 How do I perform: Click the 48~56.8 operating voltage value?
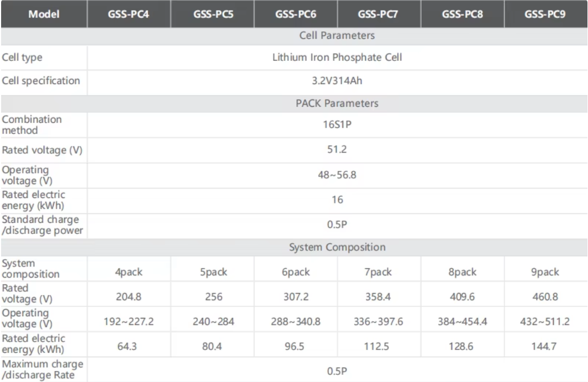coord(337,175)
